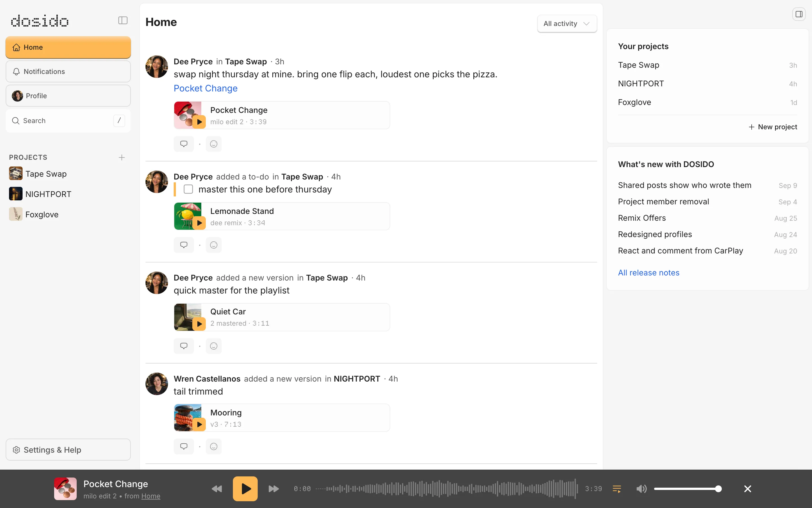Image resolution: width=812 pixels, height=508 pixels.
Task: Play the Mooring track card
Action: [199, 424]
